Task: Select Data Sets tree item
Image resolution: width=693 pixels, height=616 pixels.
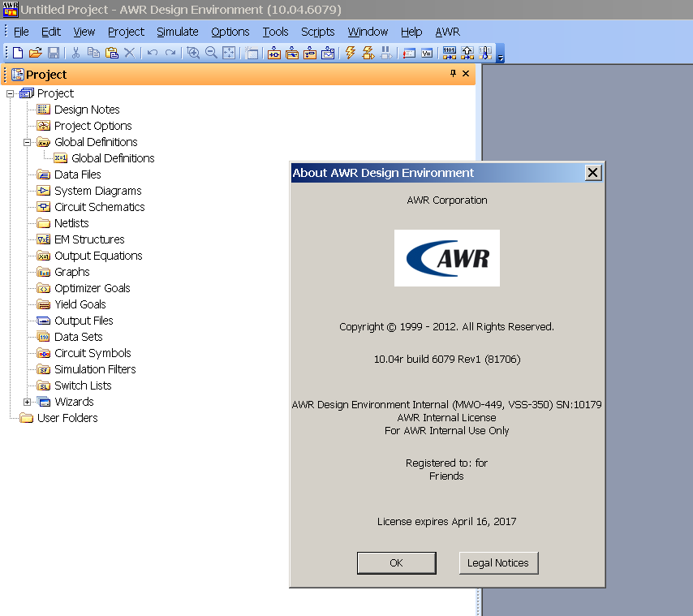Action: [x=78, y=337]
